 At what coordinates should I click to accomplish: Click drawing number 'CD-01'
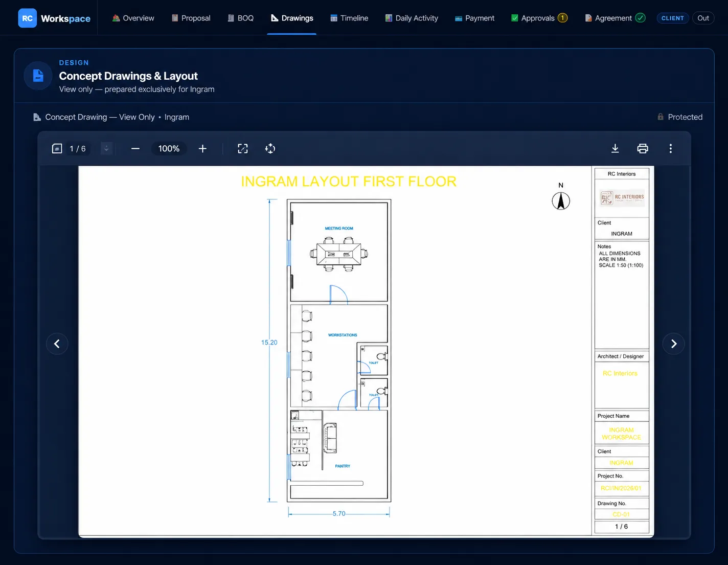(621, 514)
